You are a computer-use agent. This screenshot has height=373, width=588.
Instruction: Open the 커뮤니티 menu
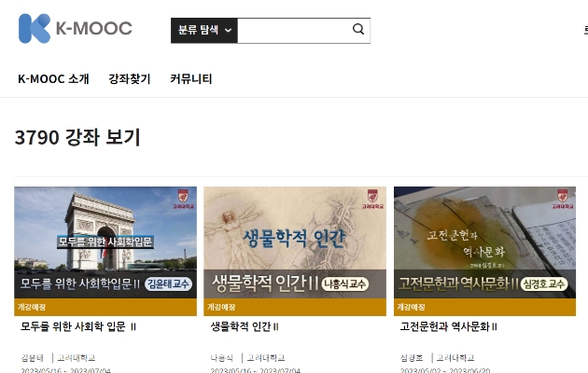191,78
